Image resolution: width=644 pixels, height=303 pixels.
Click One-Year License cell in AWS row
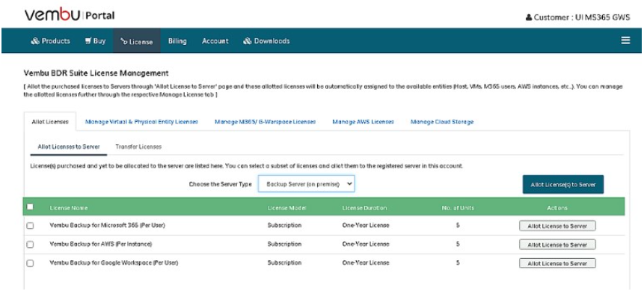(366, 244)
